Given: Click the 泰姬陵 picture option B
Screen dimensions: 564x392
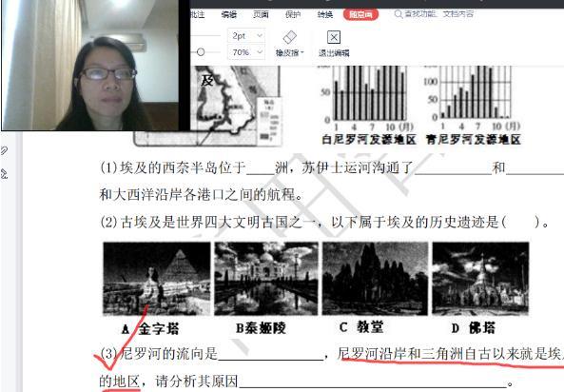Looking at the screenshot, I should click(266, 279).
